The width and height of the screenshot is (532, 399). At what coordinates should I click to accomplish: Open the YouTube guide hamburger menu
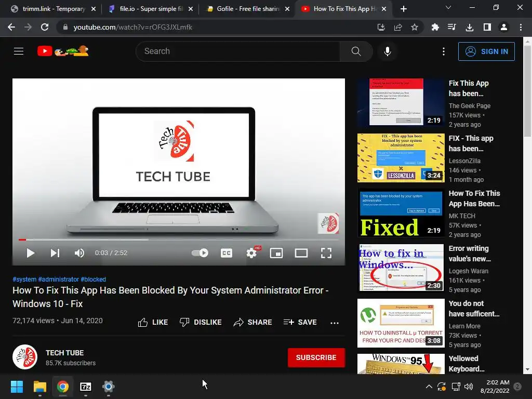click(x=19, y=51)
